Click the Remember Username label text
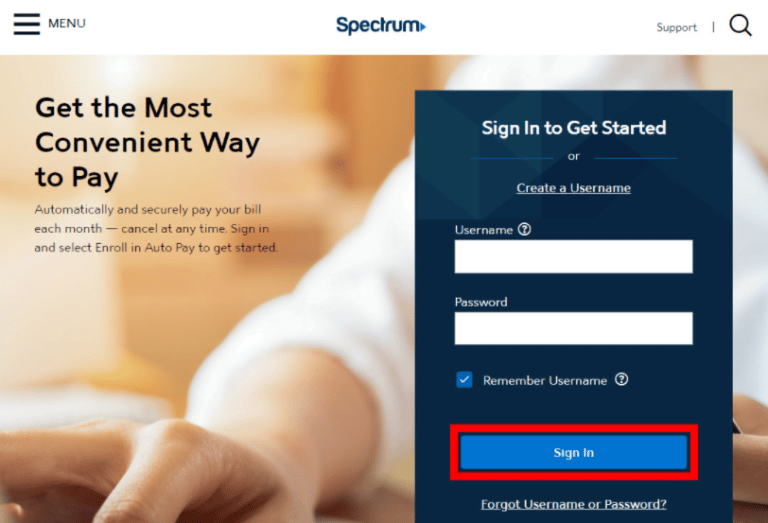768x523 pixels. pyautogui.click(x=545, y=380)
